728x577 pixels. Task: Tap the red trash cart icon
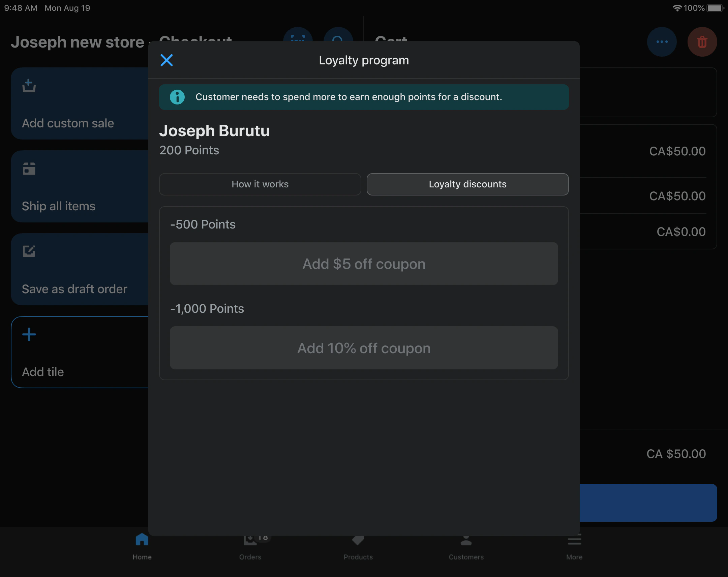702,42
